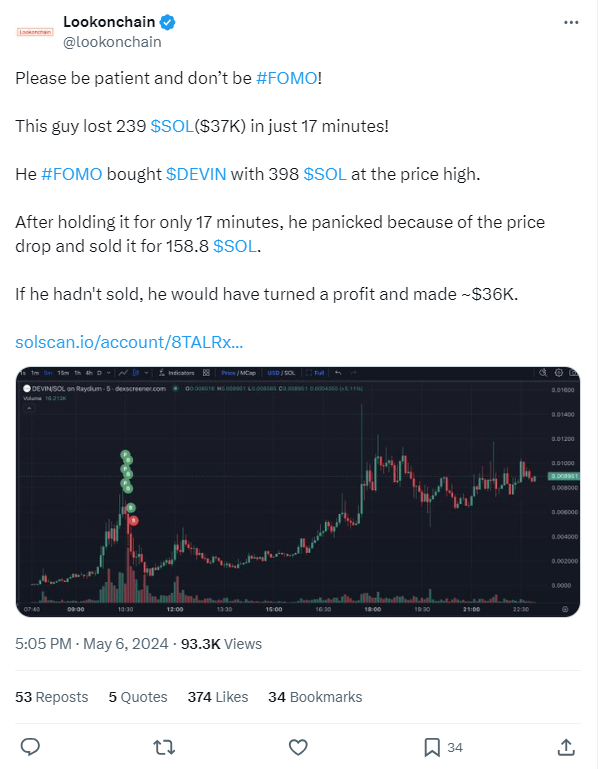Click the repost icon

pyautogui.click(x=163, y=746)
